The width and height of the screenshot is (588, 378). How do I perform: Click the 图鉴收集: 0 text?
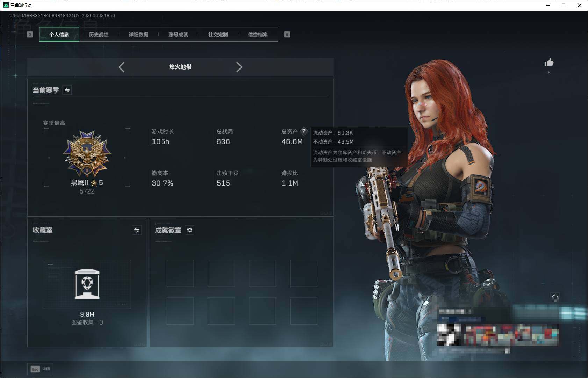(x=87, y=322)
